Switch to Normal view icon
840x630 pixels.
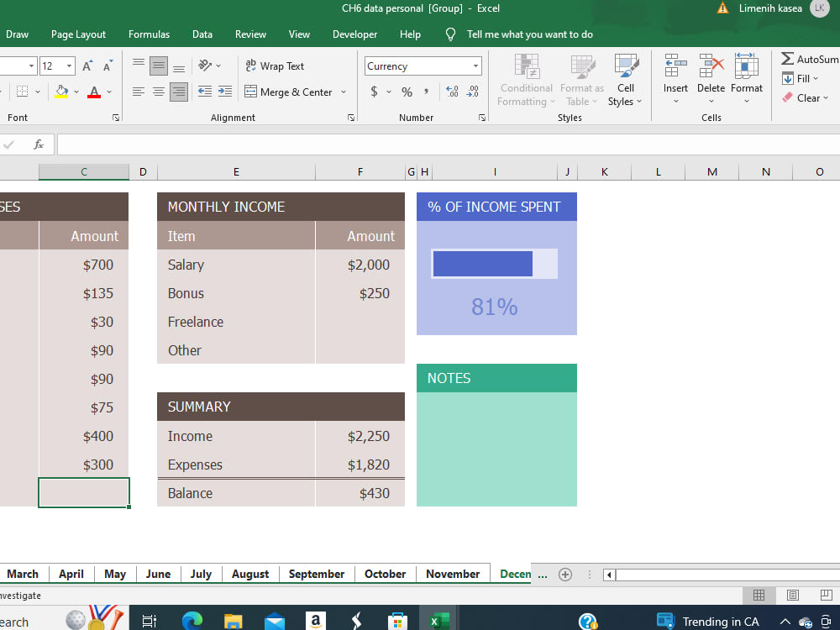[x=759, y=595]
